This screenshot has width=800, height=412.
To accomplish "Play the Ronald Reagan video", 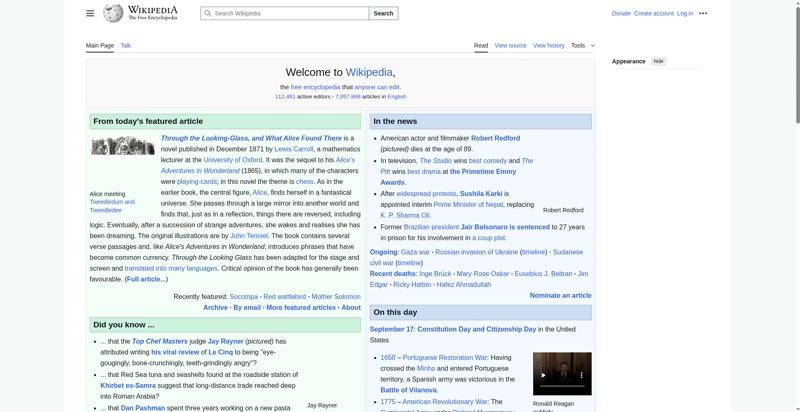I will pos(543,375).
